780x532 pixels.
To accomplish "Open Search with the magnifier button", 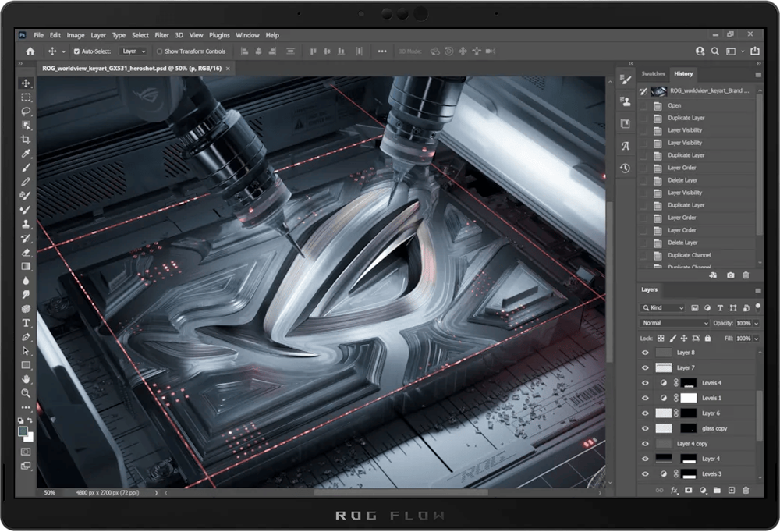I will 714,51.
